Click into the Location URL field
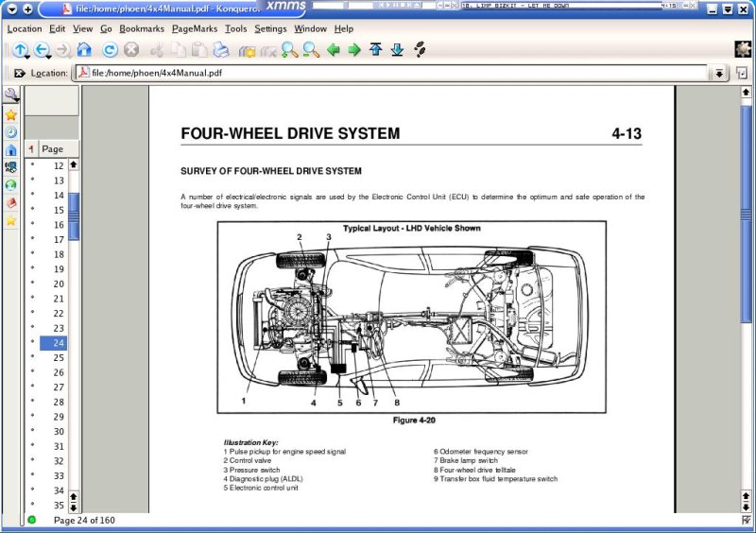This screenshot has height=533, width=756. (x=397, y=73)
